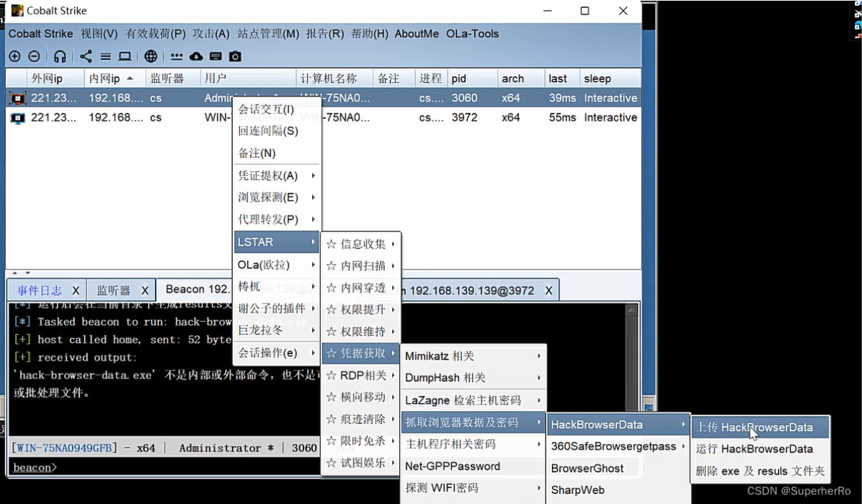
Task: Choose 备注(N) from context menu
Action: 276,153
